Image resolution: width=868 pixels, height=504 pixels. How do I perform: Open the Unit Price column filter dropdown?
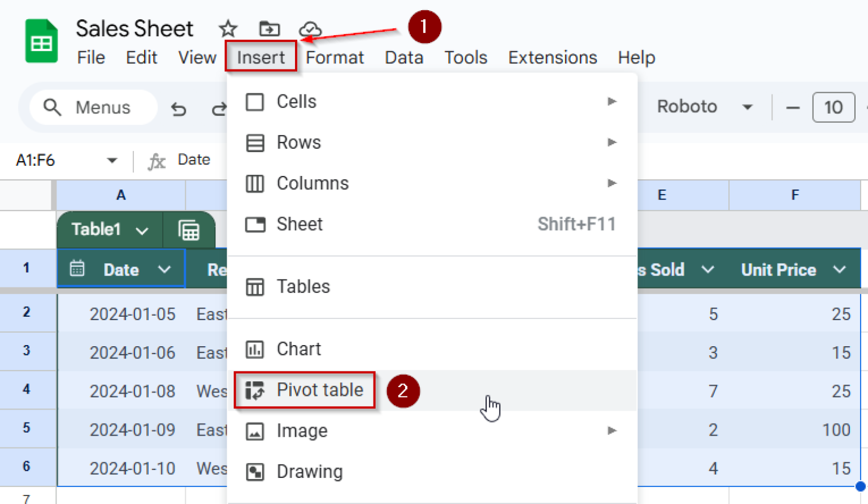click(x=840, y=270)
